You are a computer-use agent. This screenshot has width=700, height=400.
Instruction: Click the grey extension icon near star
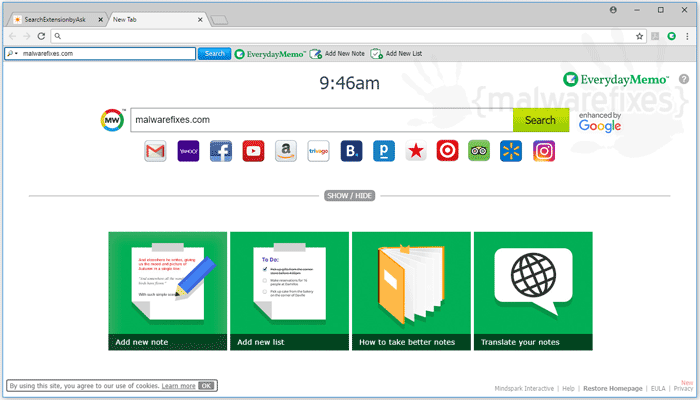point(655,36)
